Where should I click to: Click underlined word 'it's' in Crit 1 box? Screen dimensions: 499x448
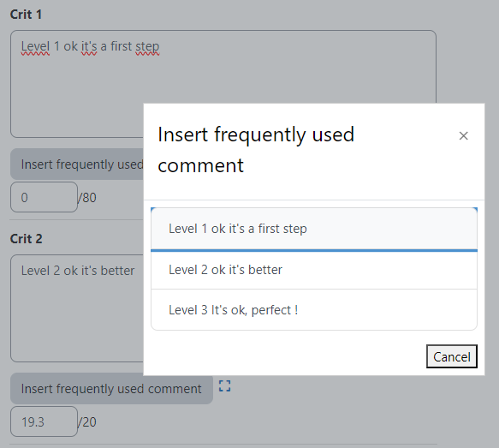[89, 47]
